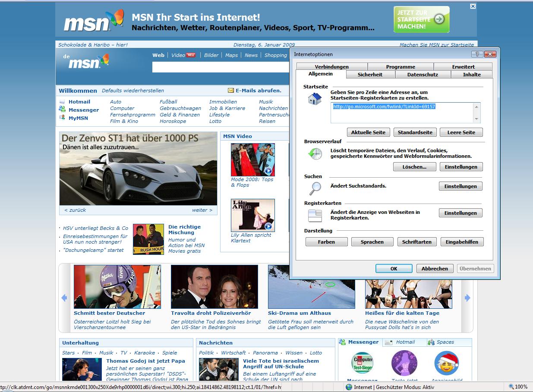Open Einstellungen for Suchen

click(460, 186)
